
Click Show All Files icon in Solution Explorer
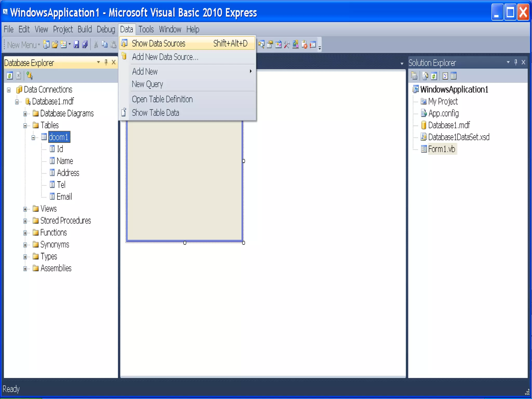pos(425,76)
